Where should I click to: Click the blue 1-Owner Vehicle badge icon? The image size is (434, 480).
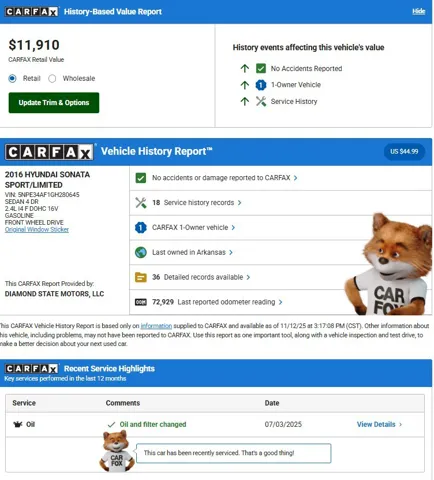[261, 85]
